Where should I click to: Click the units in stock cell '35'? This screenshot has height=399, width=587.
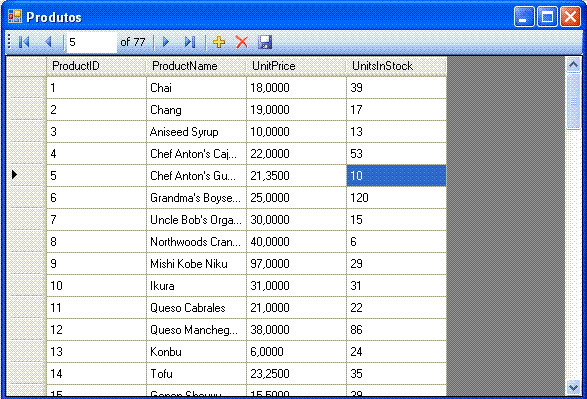click(x=396, y=374)
